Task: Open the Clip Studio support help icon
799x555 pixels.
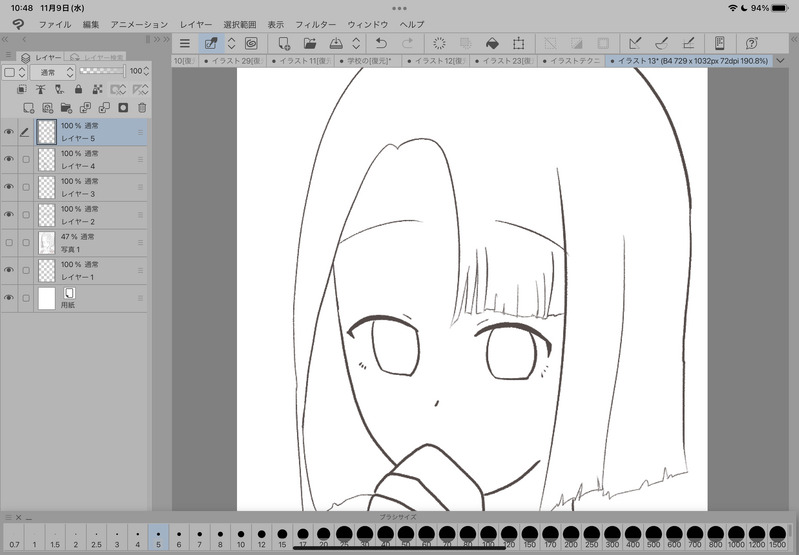Action: tap(751, 43)
